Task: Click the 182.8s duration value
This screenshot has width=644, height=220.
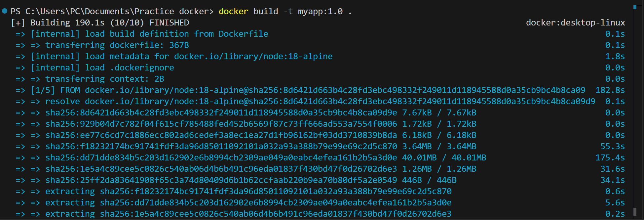Action: click(610, 90)
